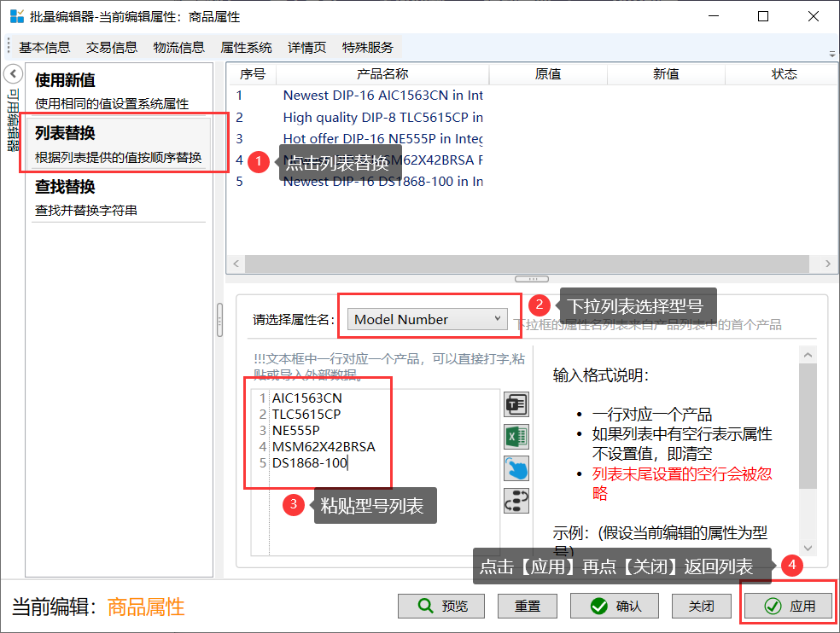Image resolution: width=840 pixels, height=633 pixels.
Task: Click the flow-arrows icon below the hand icon
Action: [x=516, y=499]
